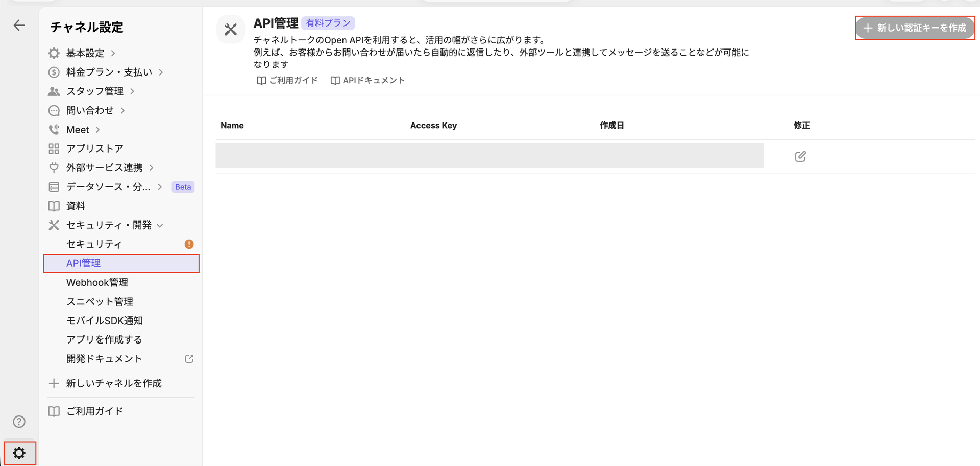Expand the 料金プラン・支払い chevron

click(x=161, y=72)
